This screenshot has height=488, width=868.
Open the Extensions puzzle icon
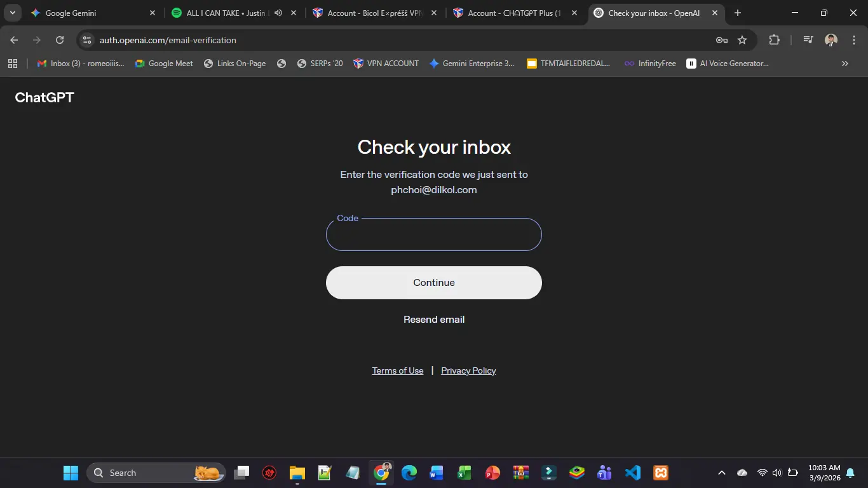click(x=774, y=40)
